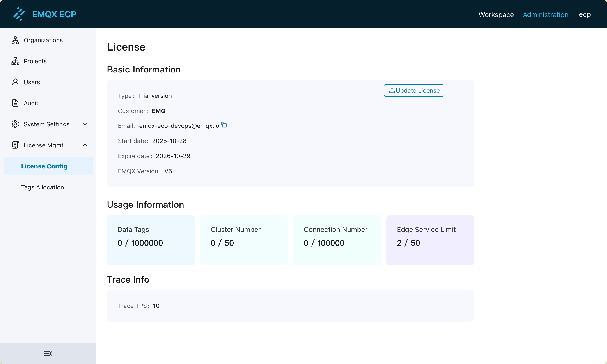Expand the System Settings menu
Screen dimensions: 607x364
[85, 124]
